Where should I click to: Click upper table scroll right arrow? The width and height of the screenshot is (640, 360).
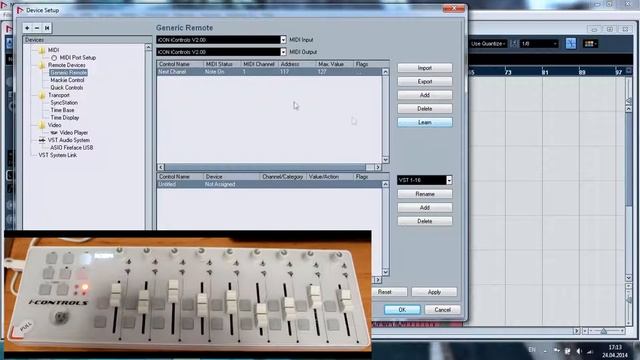[x=378, y=167]
